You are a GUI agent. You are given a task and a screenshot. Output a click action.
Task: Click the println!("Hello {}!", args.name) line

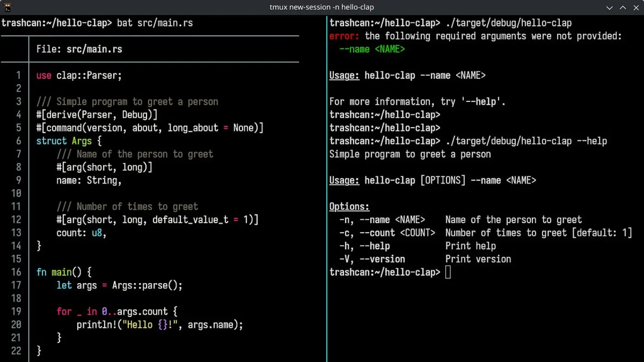(160, 325)
